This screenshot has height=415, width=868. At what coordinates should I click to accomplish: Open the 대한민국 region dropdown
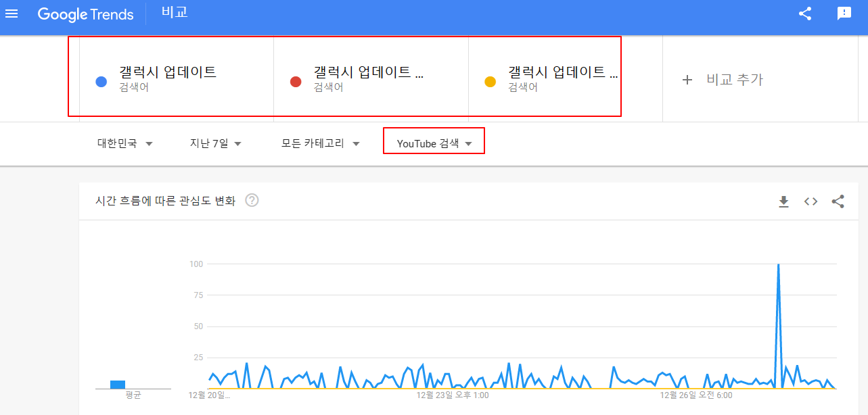(x=125, y=143)
